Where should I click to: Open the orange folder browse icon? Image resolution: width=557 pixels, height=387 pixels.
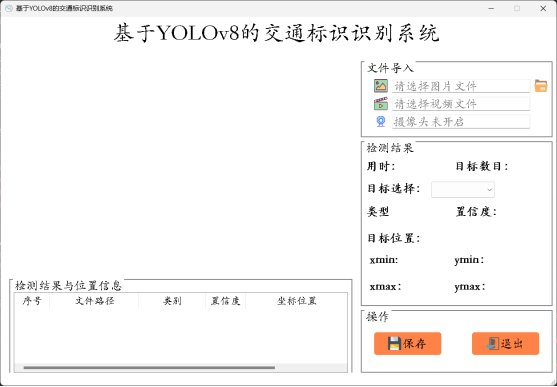(541, 86)
